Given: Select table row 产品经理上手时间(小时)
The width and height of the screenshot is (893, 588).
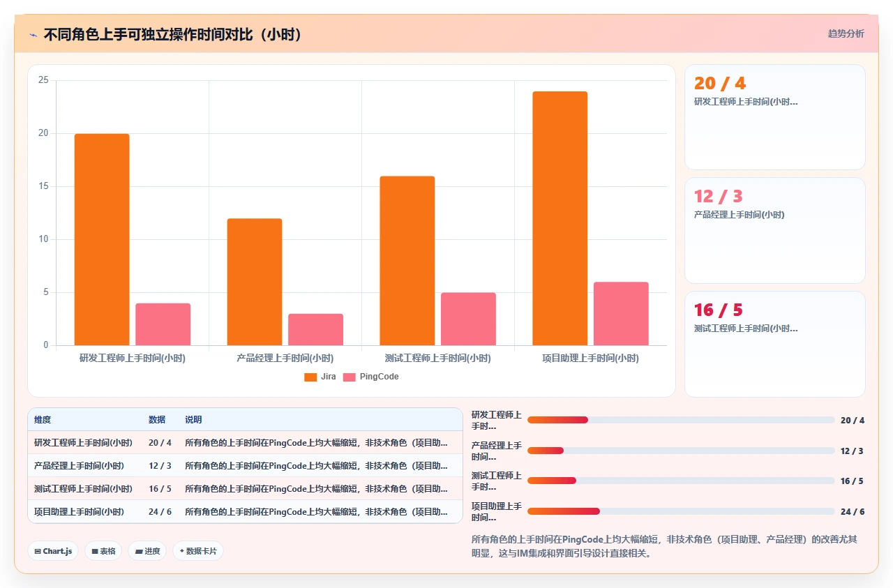Looking at the screenshot, I should pos(245,465).
